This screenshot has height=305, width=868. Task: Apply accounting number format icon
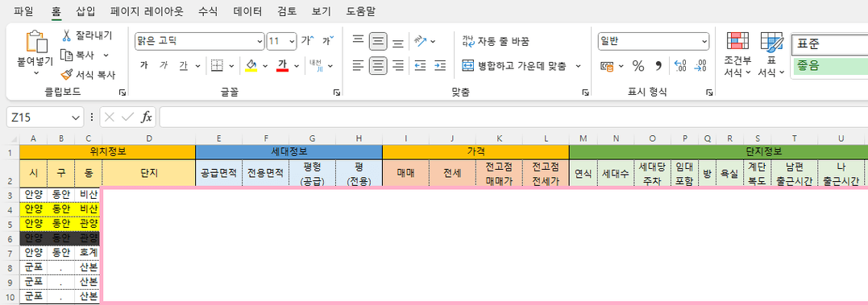(607, 66)
